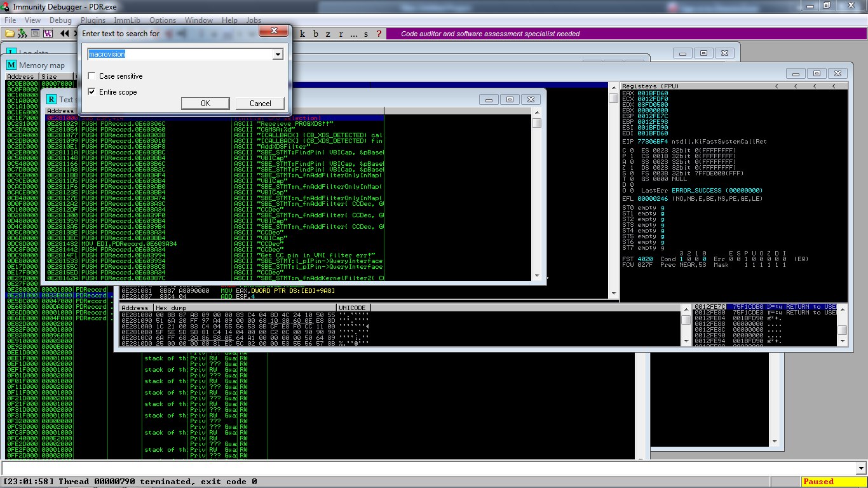Select the "AddXDSFilter" ASCII string row
Viewport: 868px width, 488px height.
click(x=214, y=147)
